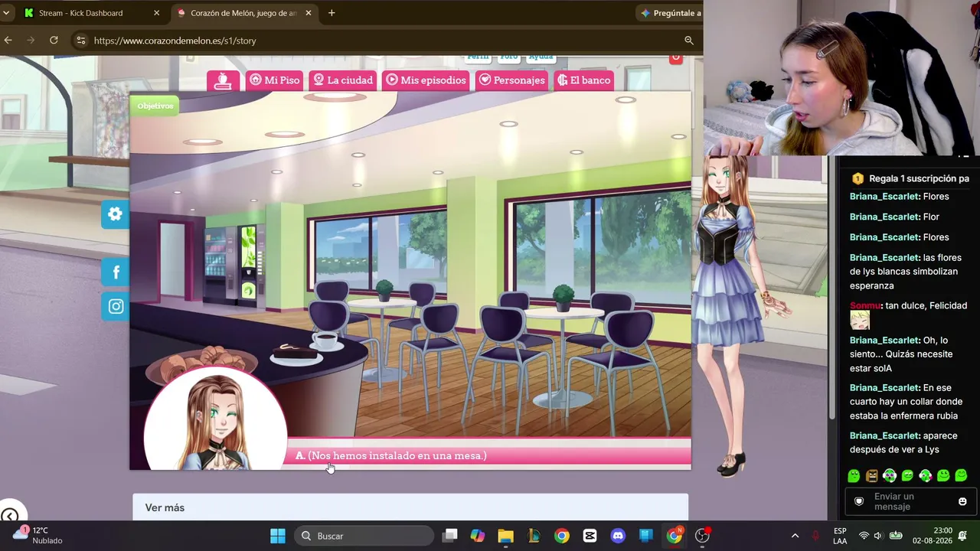Open the network Wi-Fi tray icon
Image resolution: width=980 pixels, height=551 pixels.
coord(864,536)
